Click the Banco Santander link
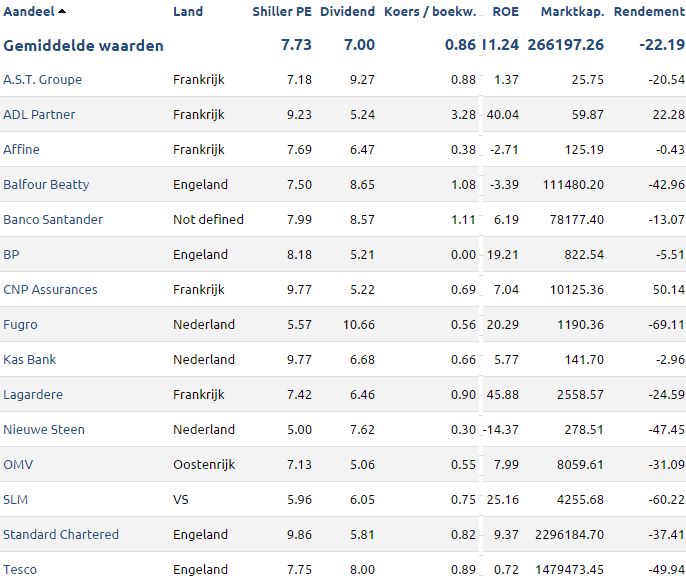Image resolution: width=686 pixels, height=581 pixels. click(53, 220)
